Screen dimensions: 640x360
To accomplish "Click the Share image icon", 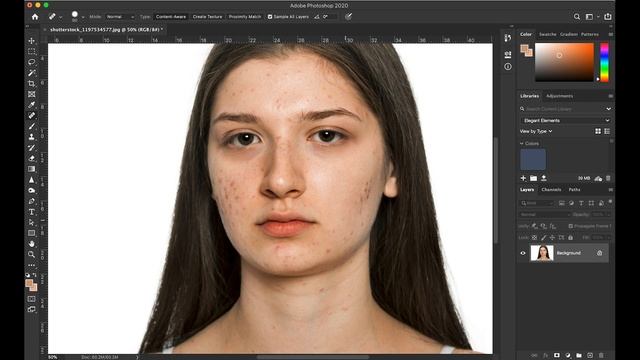I will (x=608, y=16).
